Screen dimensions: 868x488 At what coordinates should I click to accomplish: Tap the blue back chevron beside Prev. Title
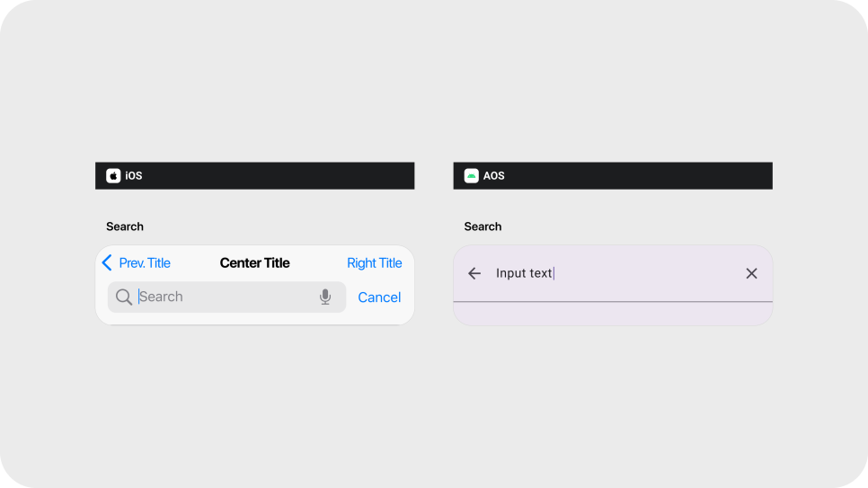107,262
